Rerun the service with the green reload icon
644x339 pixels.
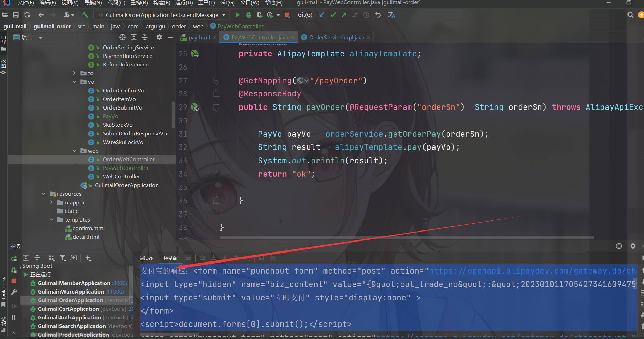pos(14,258)
